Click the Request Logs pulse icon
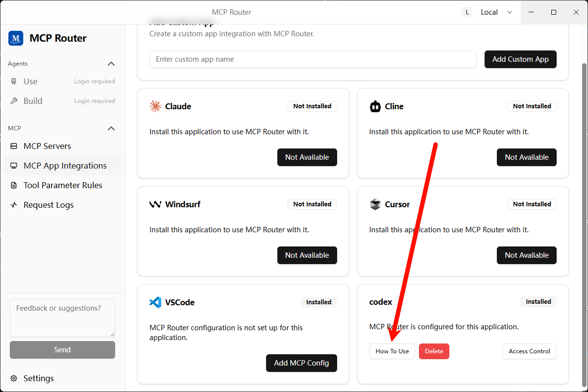The width and height of the screenshot is (588, 392). point(14,205)
